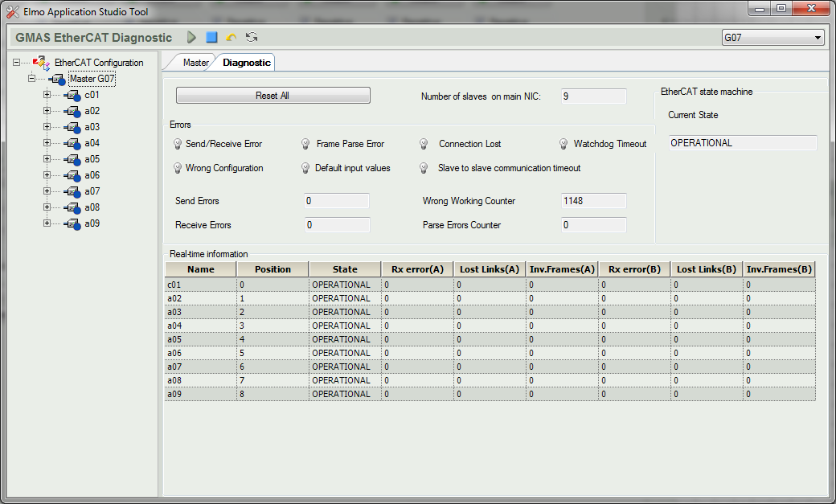Screen dimensions: 836x504
Task: Expand the a05 slave node
Action: tap(47, 159)
